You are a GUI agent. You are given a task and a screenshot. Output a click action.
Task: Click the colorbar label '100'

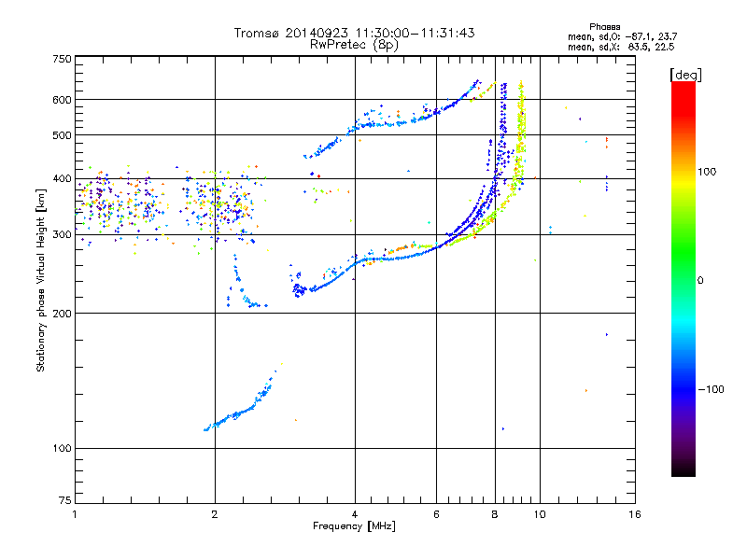(x=707, y=172)
